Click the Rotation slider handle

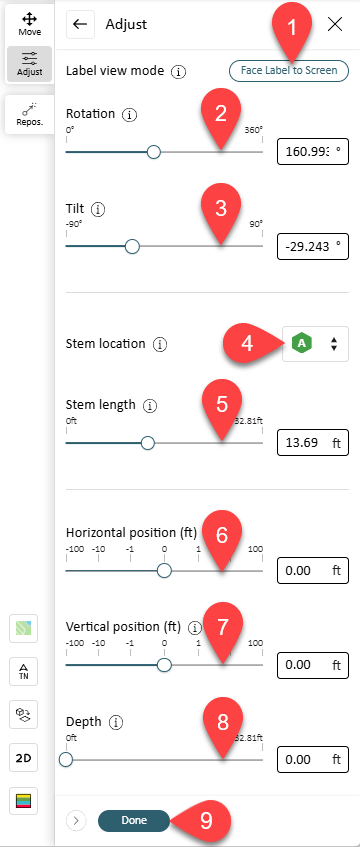[154, 152]
